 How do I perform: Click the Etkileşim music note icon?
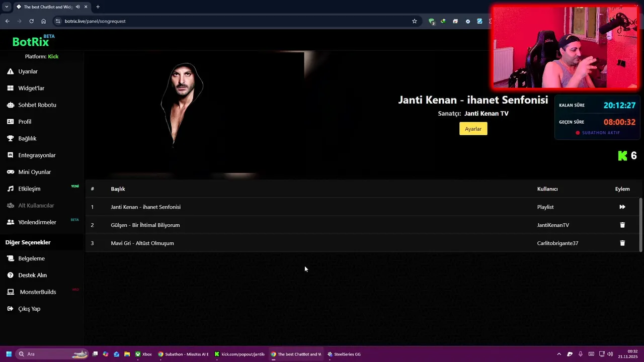pos(10,189)
